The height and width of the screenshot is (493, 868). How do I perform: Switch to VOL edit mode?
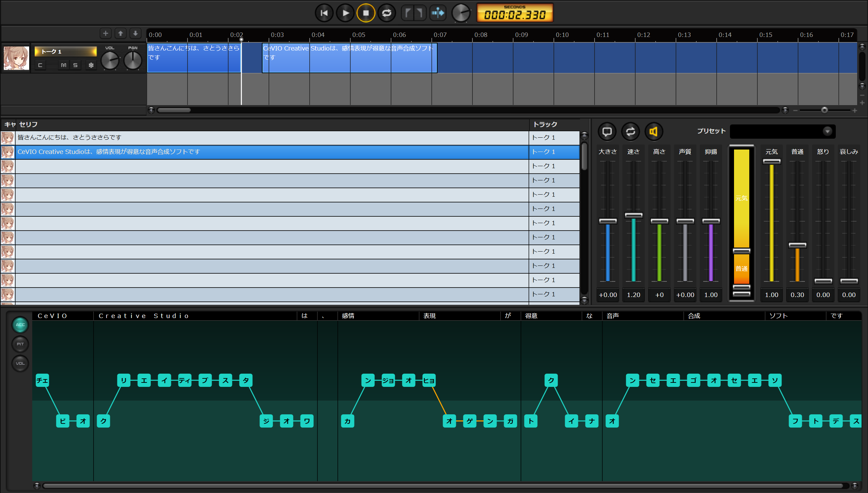[x=20, y=363]
